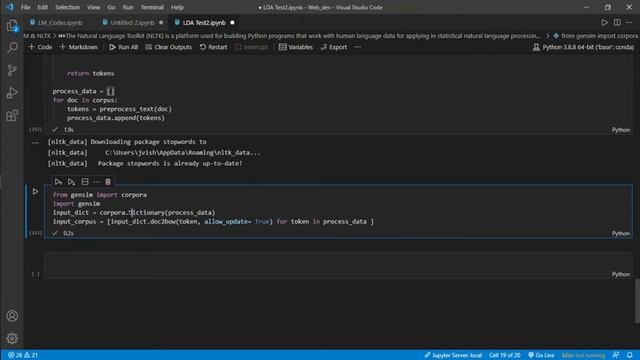Click the 'from gensim import corpora' breadcrumb
640x360 pixels.
pyautogui.click(x=596, y=36)
